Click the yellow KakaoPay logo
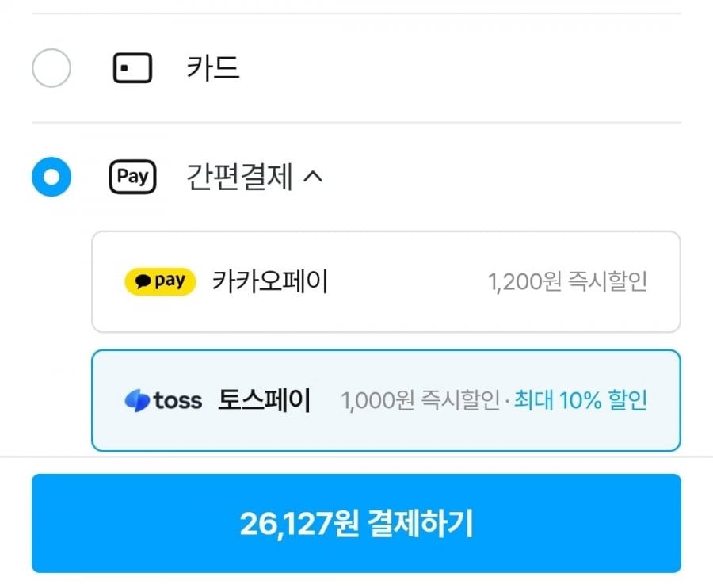The height and width of the screenshot is (588, 713). (160, 281)
